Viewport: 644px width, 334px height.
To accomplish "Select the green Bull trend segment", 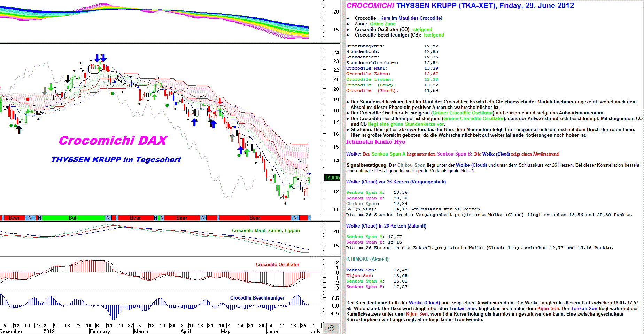I will click(x=73, y=218).
